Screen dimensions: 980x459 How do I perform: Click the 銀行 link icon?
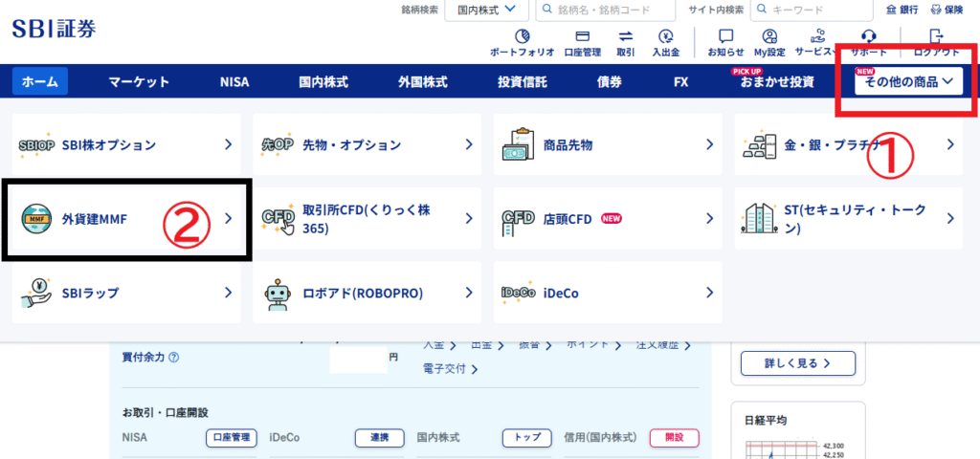point(891,10)
